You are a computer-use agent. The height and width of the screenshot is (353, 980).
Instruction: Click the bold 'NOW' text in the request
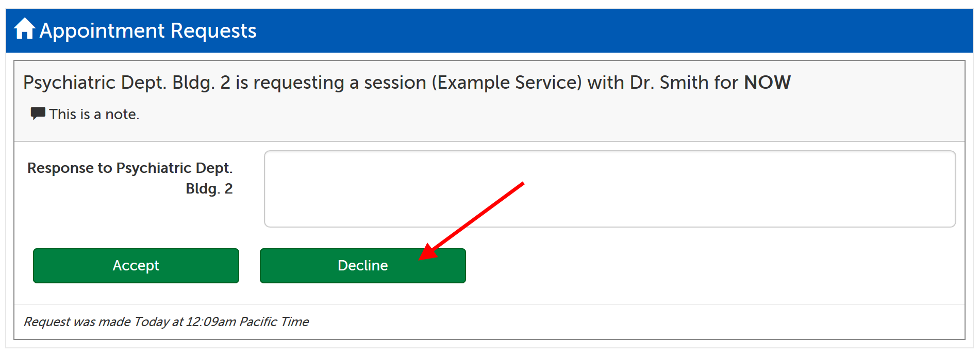pyautogui.click(x=767, y=82)
